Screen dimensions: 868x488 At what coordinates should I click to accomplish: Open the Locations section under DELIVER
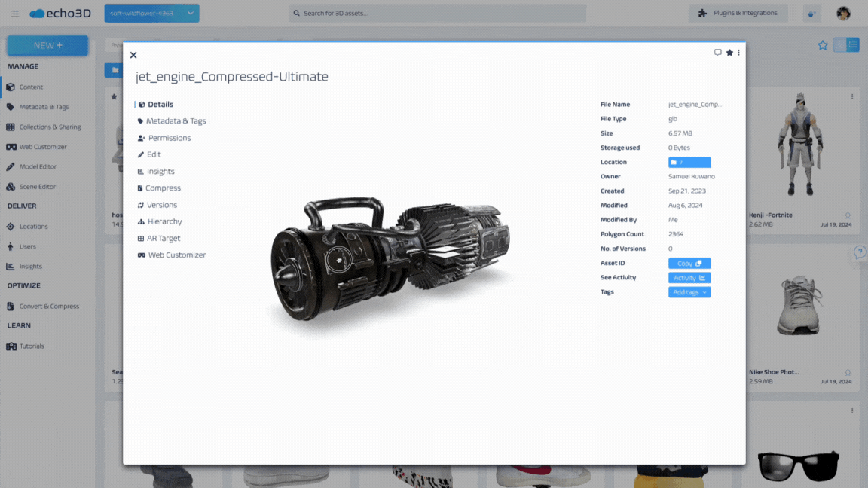tap(33, 226)
